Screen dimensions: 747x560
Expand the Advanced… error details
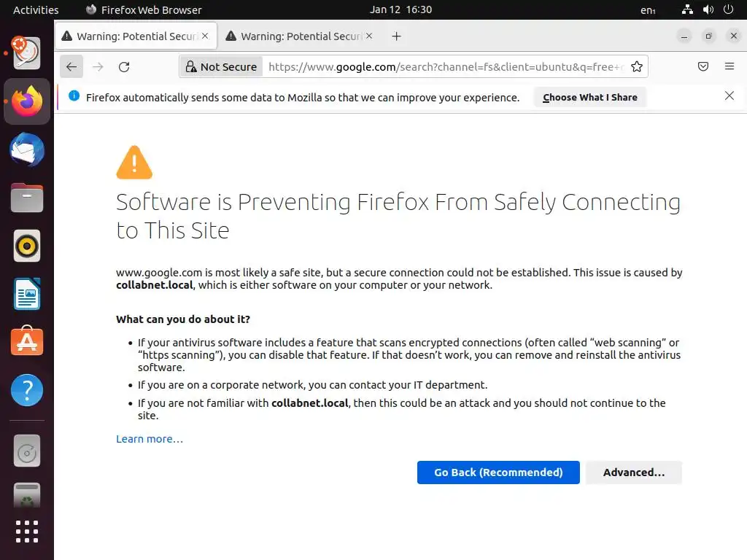[633, 472]
